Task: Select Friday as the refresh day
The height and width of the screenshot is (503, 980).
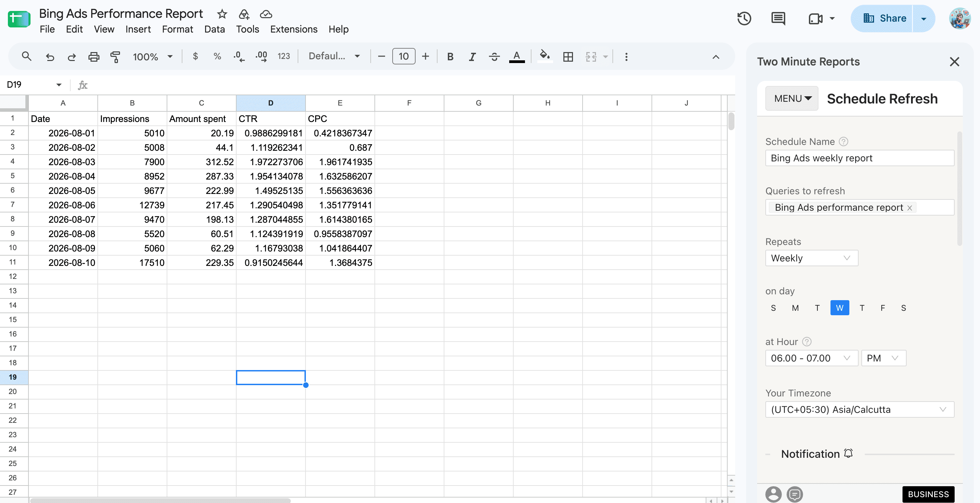Action: (883, 308)
